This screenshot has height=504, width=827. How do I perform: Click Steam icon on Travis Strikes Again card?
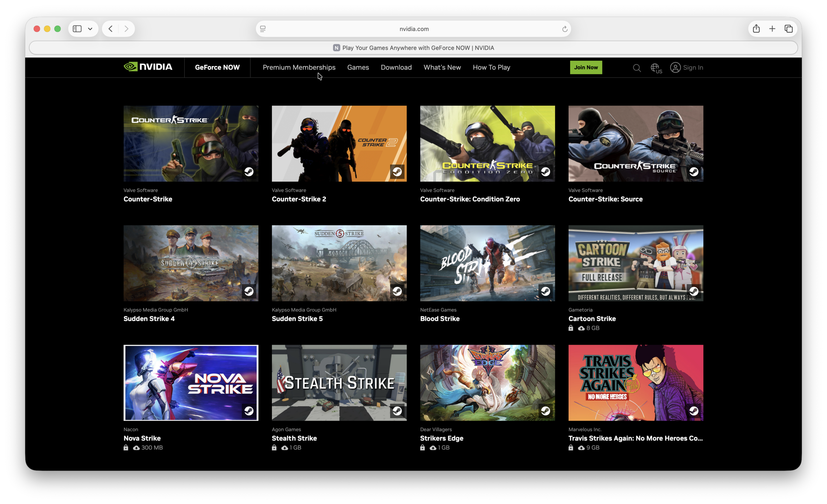coord(694,411)
